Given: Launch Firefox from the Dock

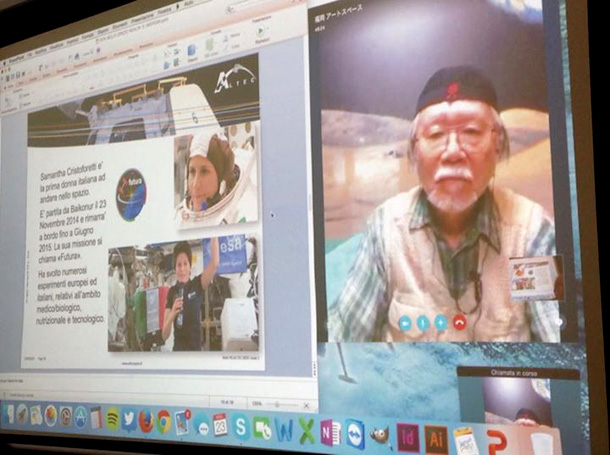Looking at the screenshot, I should [x=146, y=421].
